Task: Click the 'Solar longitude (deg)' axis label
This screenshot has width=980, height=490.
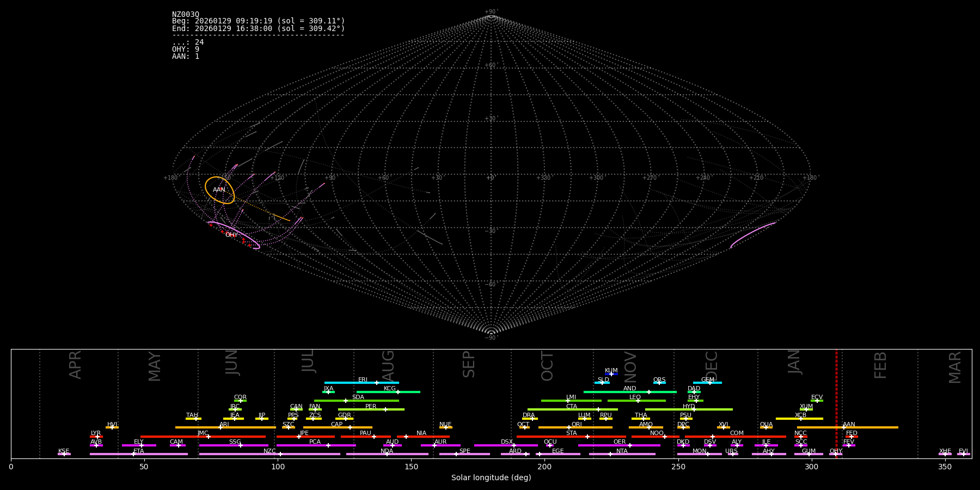Action: 491,478
